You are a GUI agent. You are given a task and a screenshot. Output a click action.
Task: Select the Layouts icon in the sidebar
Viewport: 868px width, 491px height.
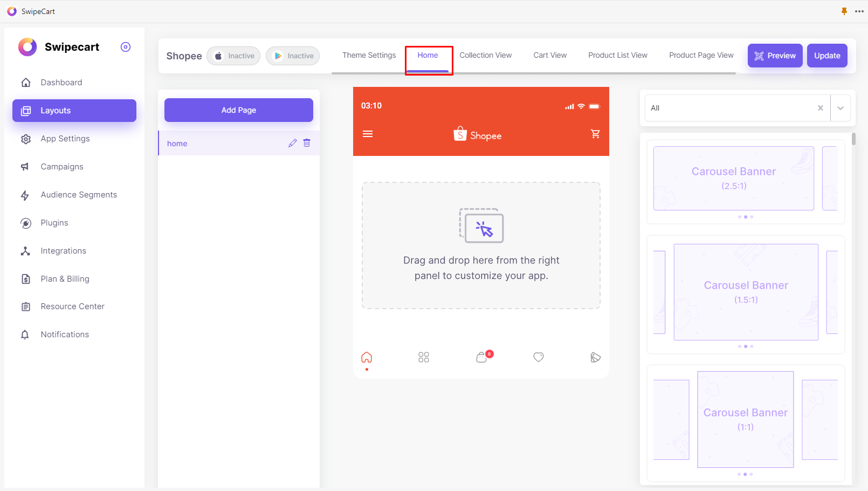(26, 110)
